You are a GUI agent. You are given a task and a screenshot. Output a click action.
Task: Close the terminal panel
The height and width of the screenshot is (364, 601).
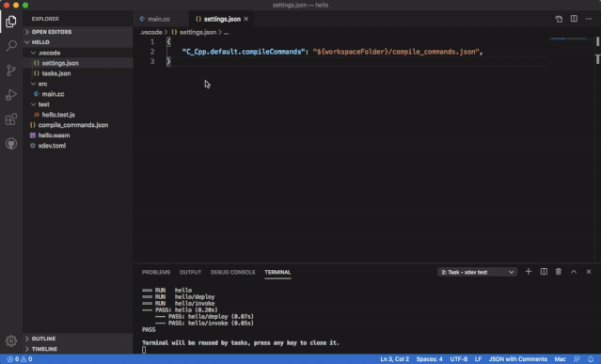pyautogui.click(x=589, y=272)
